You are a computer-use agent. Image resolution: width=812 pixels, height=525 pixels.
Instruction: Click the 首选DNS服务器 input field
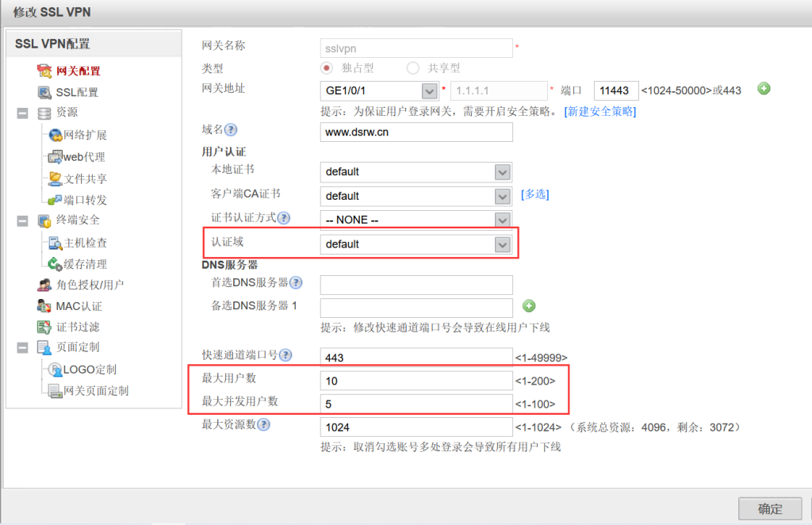[x=416, y=285]
